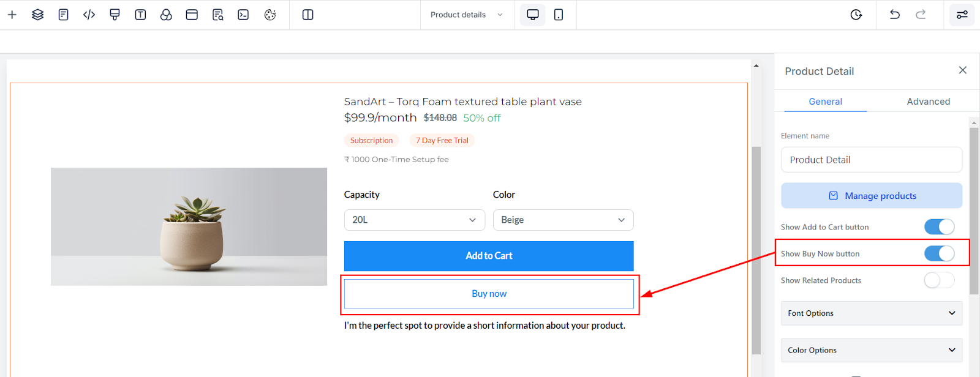Screen dimensions: 980x377
Task: Open version history clock icon
Action: tap(856, 15)
